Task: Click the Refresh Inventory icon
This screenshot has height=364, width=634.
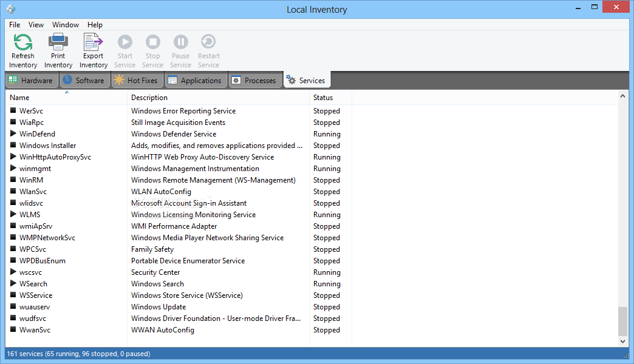Action: pos(22,42)
